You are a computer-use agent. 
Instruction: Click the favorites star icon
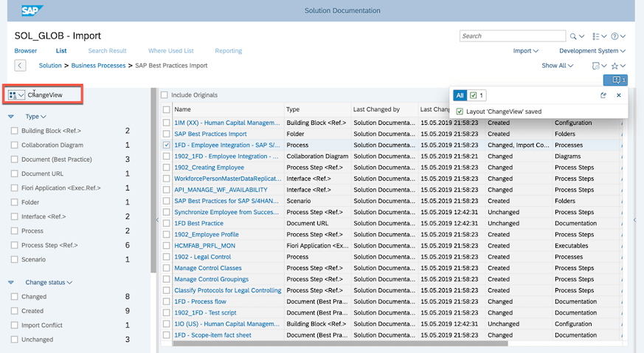coord(614,66)
